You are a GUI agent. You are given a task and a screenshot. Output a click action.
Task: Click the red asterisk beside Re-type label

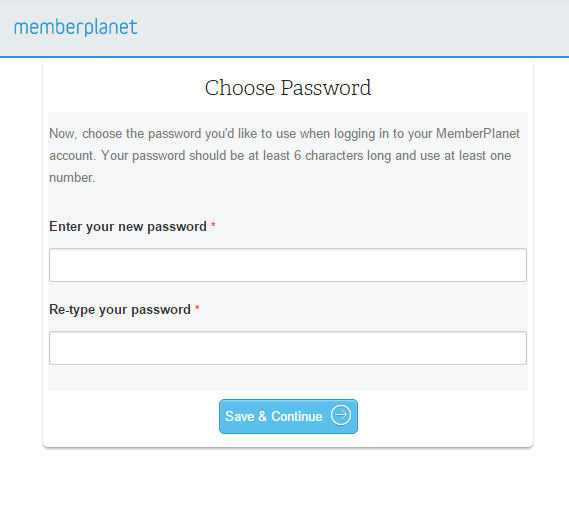[197, 308]
